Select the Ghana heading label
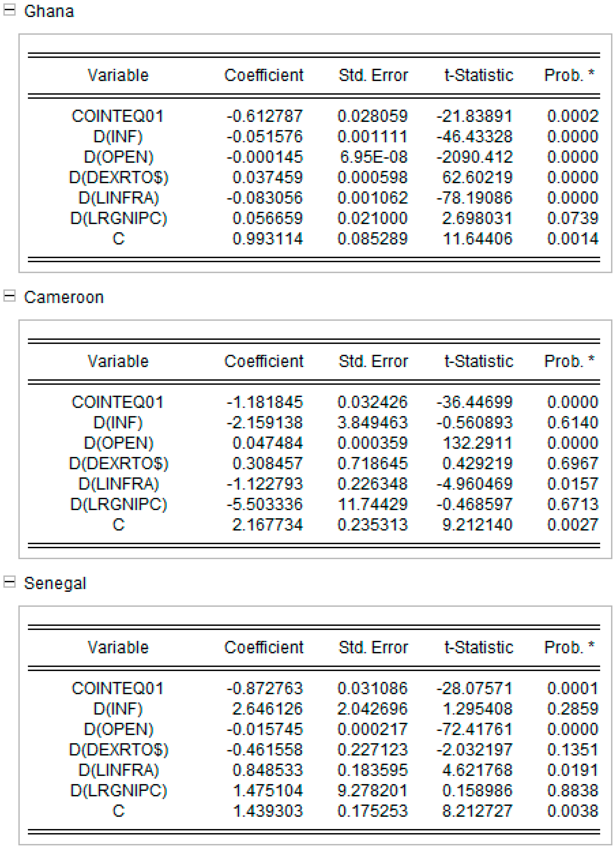The image size is (616, 848). [49, 11]
